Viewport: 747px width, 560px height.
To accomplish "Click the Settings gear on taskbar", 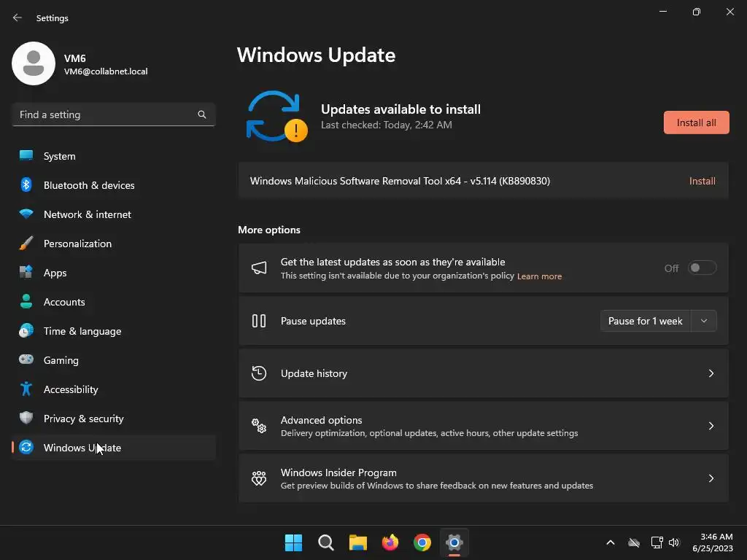I will 454,542.
